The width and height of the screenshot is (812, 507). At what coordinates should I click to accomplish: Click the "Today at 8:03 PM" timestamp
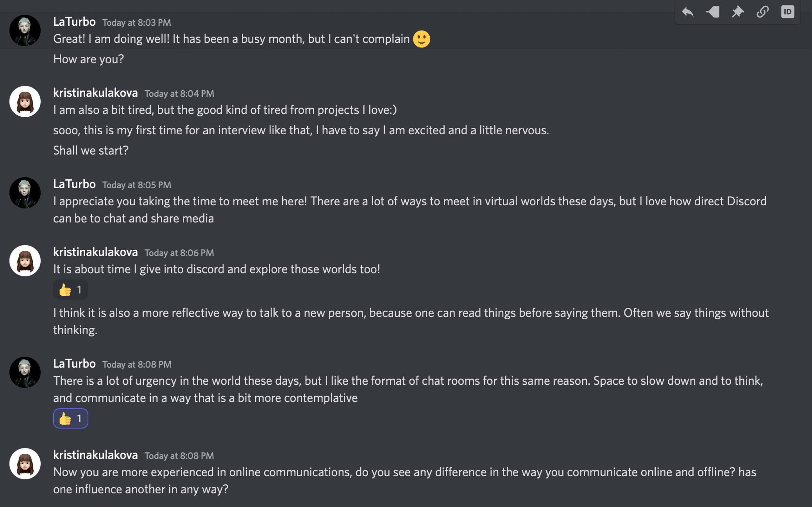[137, 23]
